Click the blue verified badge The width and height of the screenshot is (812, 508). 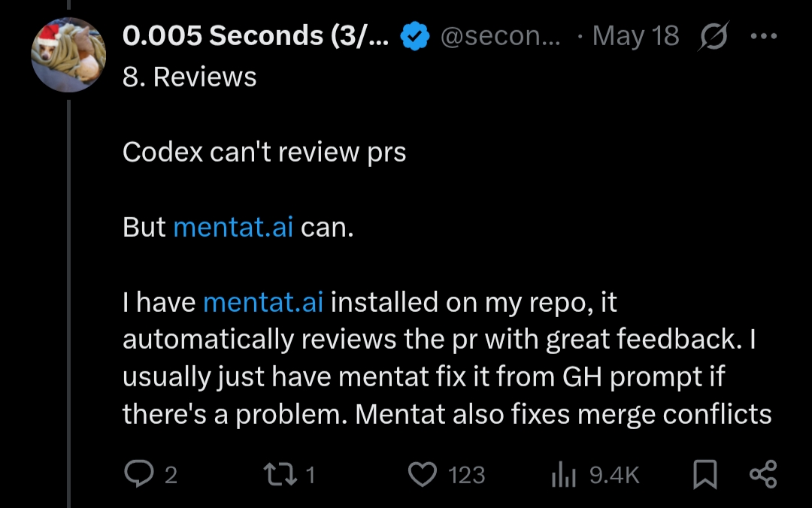414,36
